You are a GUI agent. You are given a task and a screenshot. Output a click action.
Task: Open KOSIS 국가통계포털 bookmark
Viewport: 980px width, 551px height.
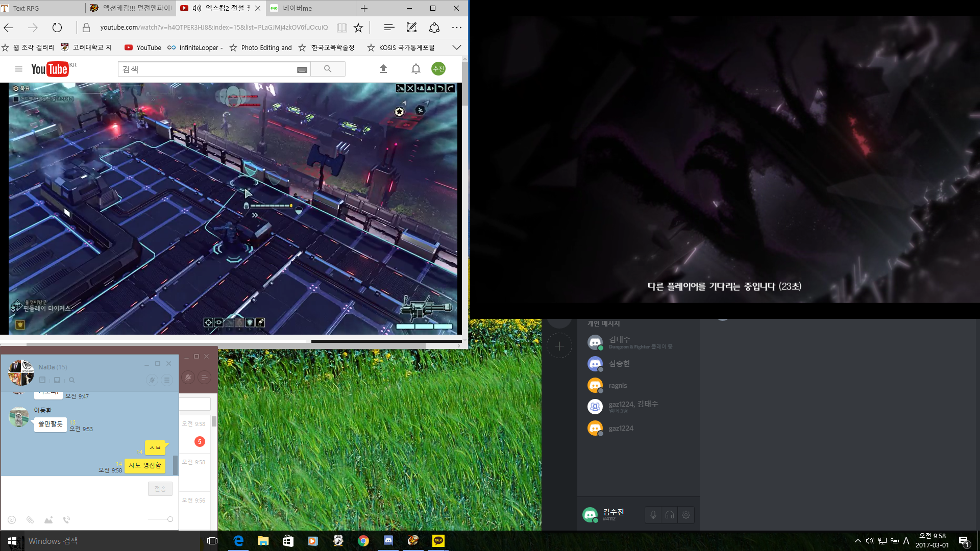[x=401, y=47]
